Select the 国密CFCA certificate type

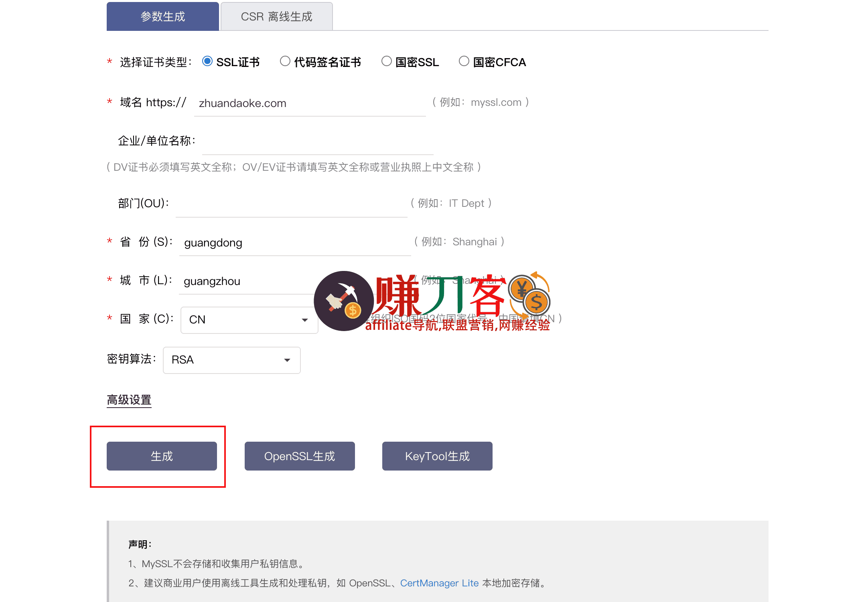click(x=464, y=61)
